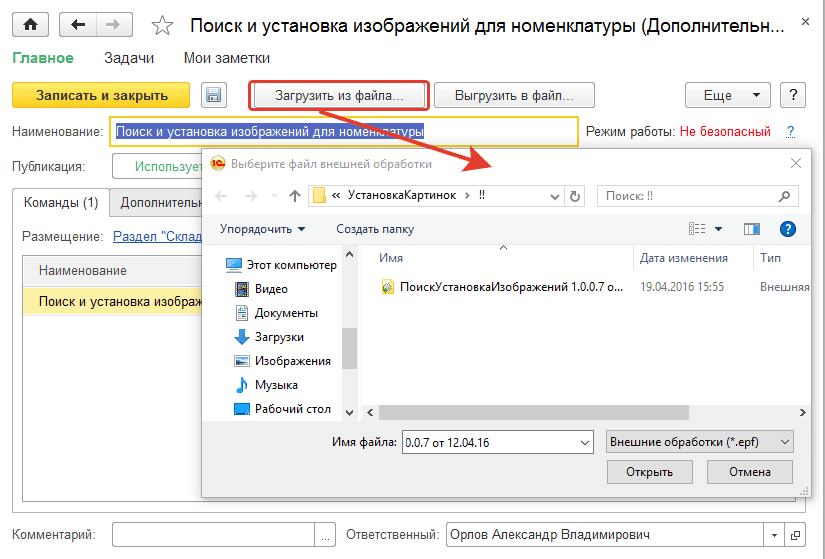Select the Дополнительная tab

point(156,203)
